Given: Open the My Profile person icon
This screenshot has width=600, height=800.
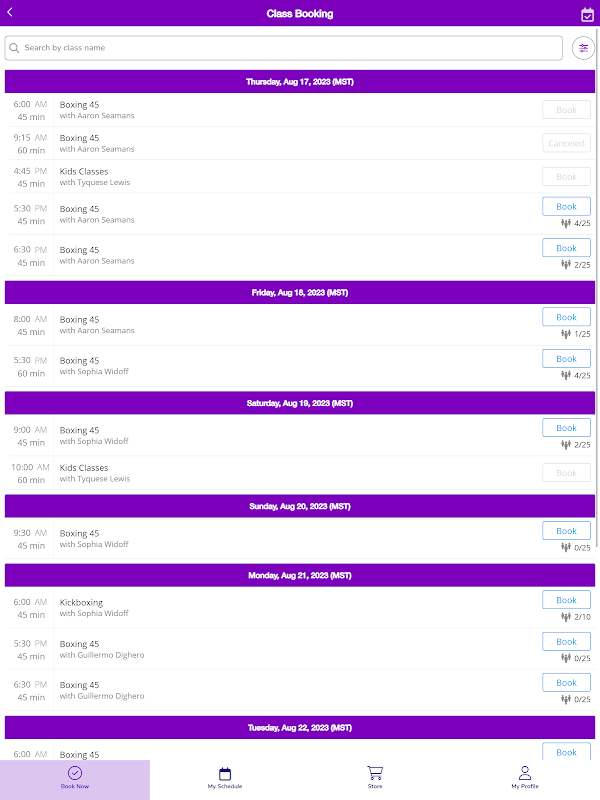Looking at the screenshot, I should [x=525, y=773].
